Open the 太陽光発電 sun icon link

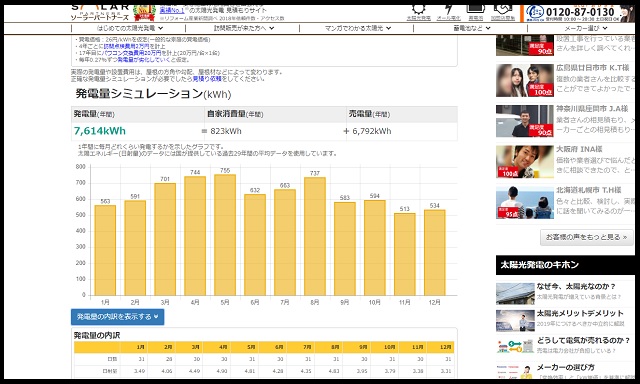pos(418,13)
